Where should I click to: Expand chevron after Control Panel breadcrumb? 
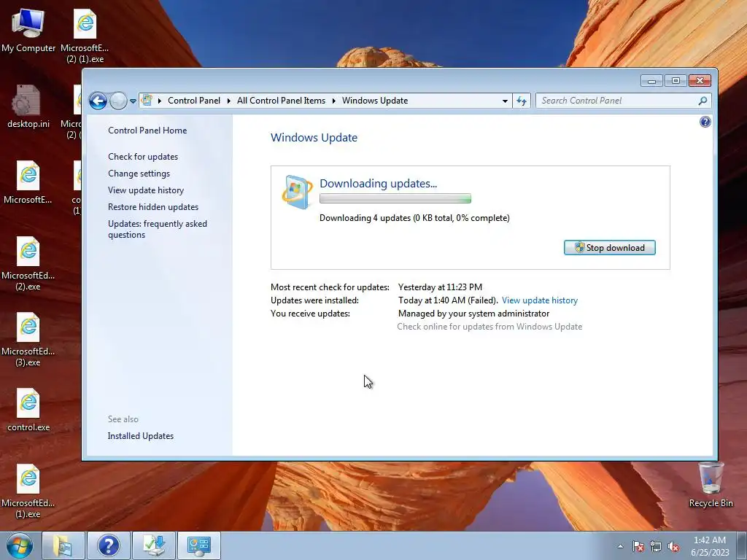point(228,101)
